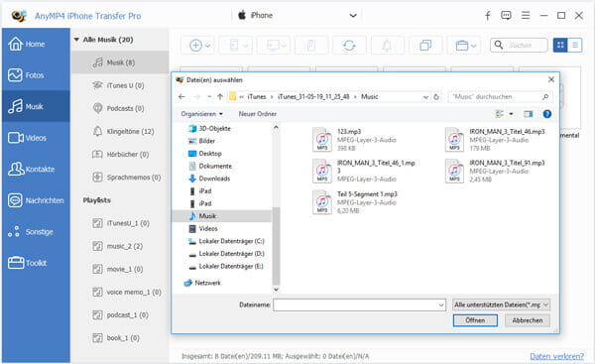Select Musik in the left sidebar
Image resolution: width=595 pixels, height=364 pixels.
[x=36, y=107]
